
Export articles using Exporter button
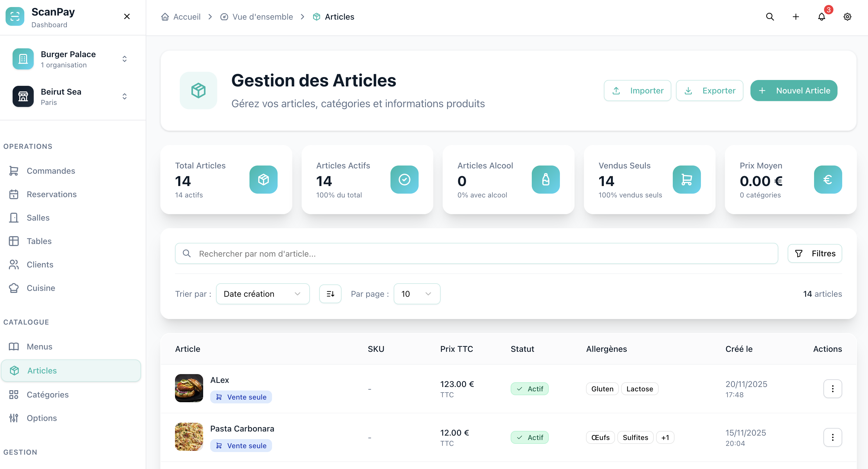(x=709, y=90)
